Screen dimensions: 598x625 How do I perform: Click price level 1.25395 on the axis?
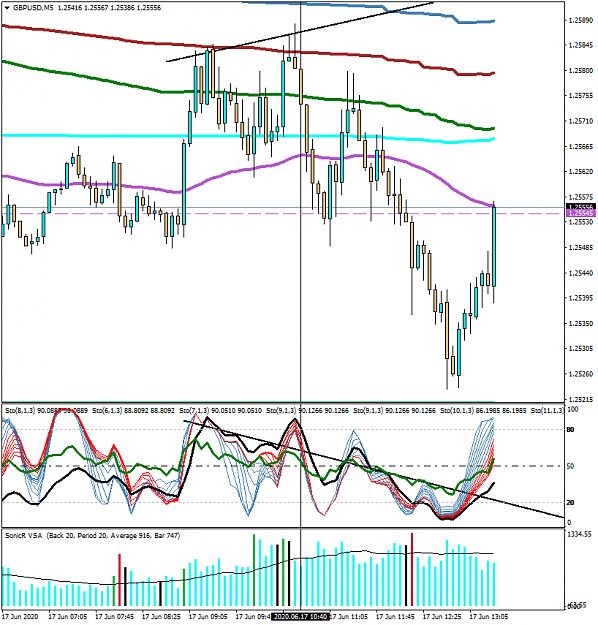point(580,298)
